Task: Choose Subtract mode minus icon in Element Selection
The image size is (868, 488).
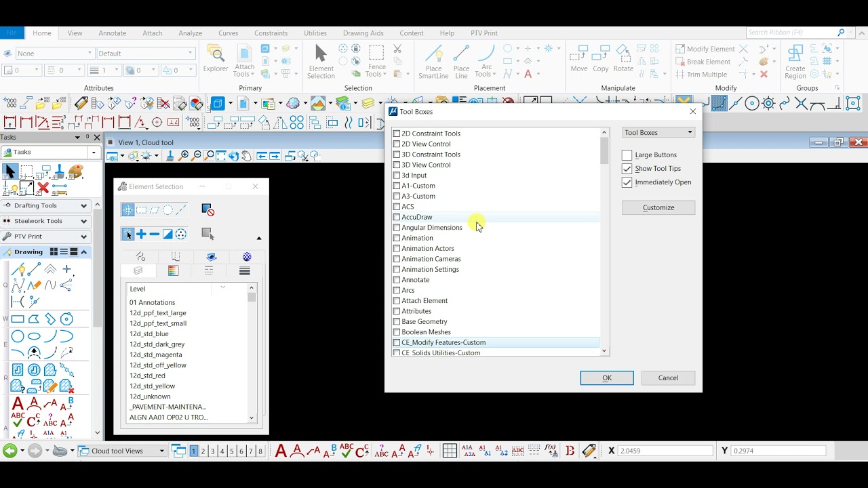Action: pyautogui.click(x=155, y=234)
